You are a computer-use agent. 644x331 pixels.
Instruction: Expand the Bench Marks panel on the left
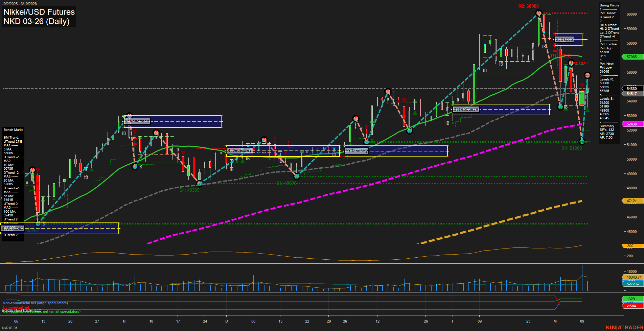13,129
